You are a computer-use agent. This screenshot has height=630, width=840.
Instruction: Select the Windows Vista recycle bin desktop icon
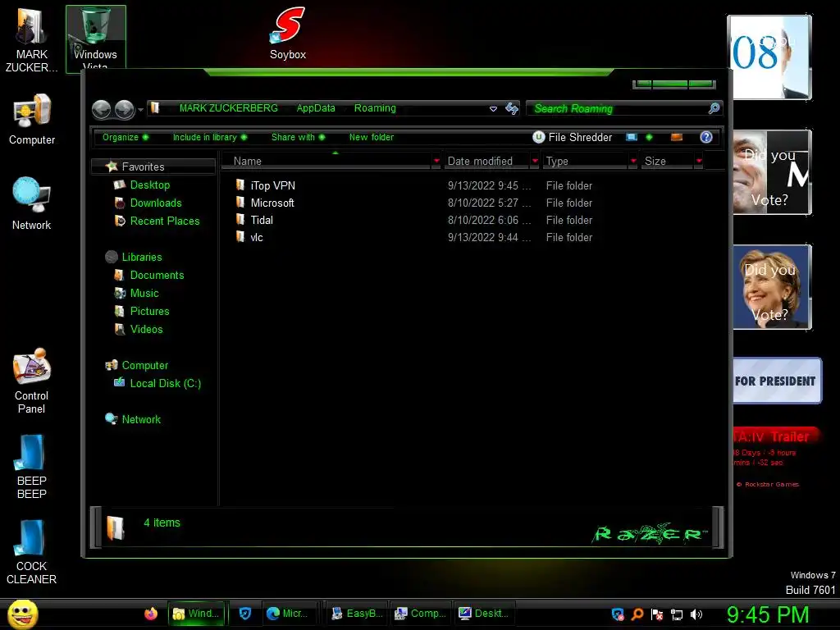pos(96,39)
